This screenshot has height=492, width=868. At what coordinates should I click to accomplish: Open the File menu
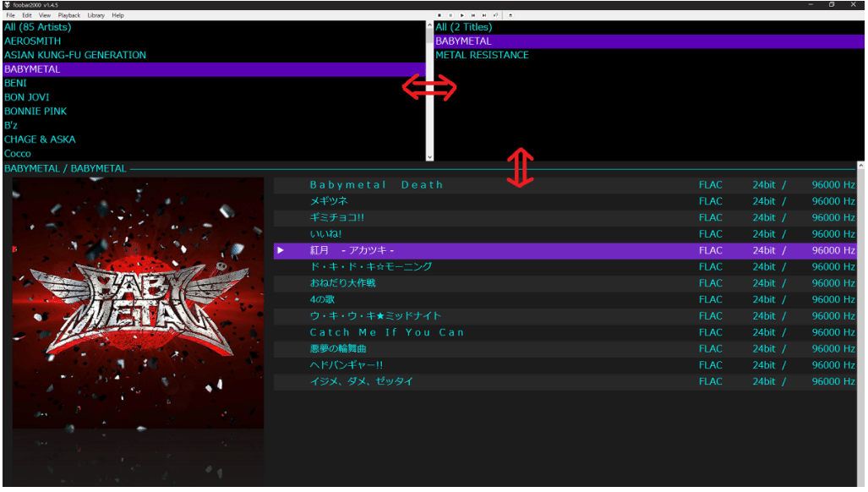(10, 15)
